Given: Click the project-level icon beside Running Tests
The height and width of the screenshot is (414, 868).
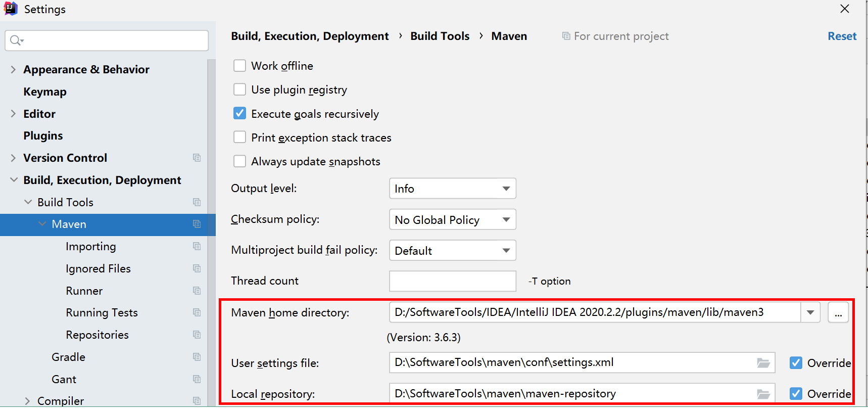Looking at the screenshot, I should [197, 312].
